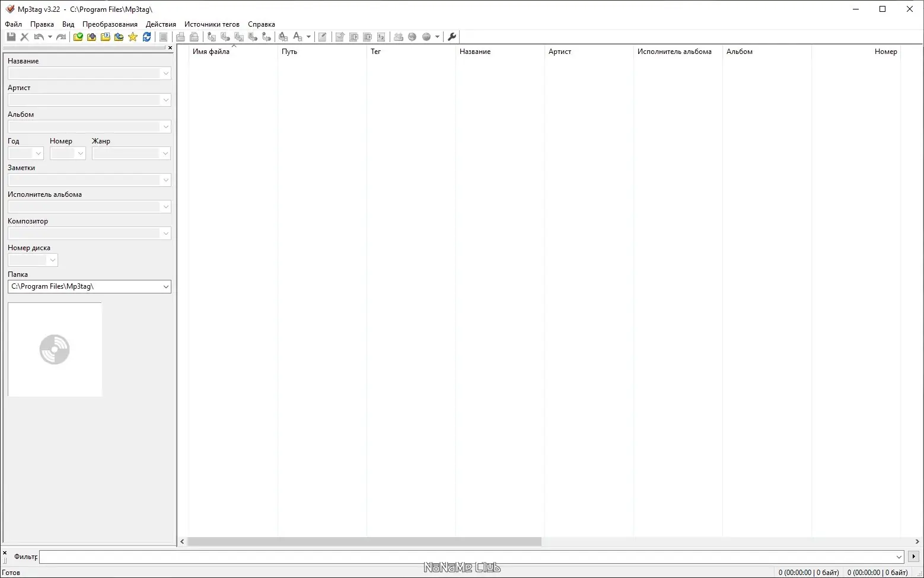Open Actions with the double-A replace icon
This screenshot has width=924, height=578.
(x=283, y=37)
